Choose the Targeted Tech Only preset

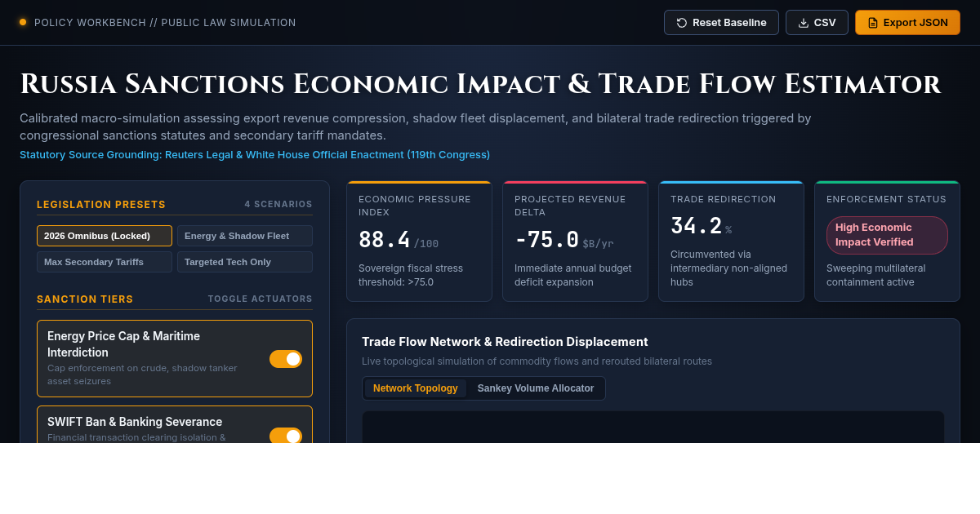point(245,262)
